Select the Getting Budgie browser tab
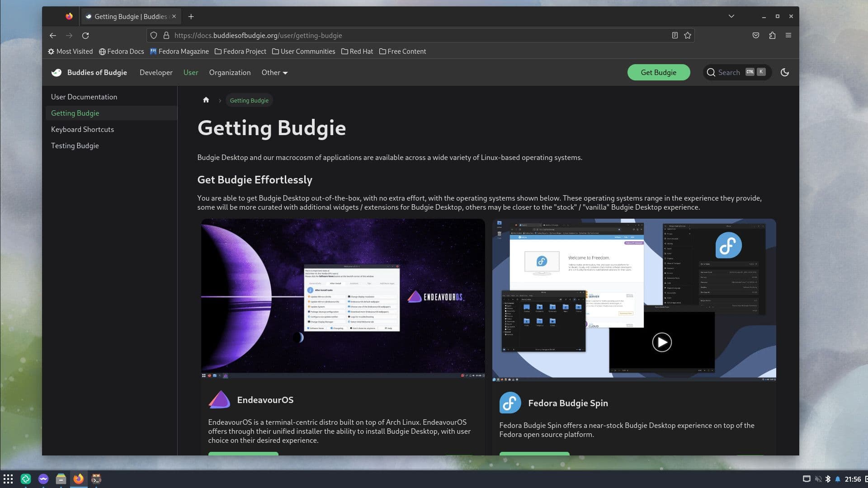Screen dimensions: 868x488 coord(131,16)
